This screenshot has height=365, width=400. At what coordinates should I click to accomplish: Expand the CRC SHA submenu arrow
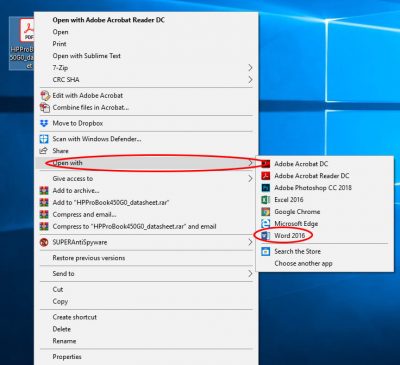(x=250, y=80)
